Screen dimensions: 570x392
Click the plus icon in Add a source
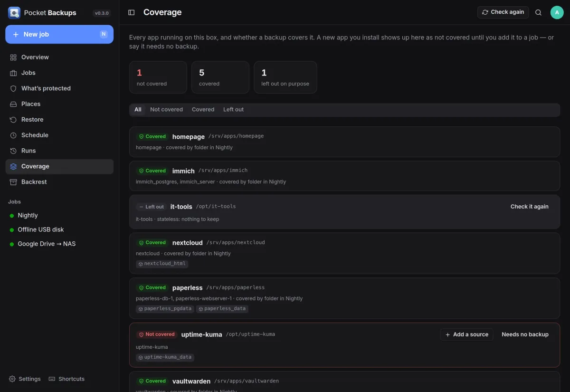447,335
